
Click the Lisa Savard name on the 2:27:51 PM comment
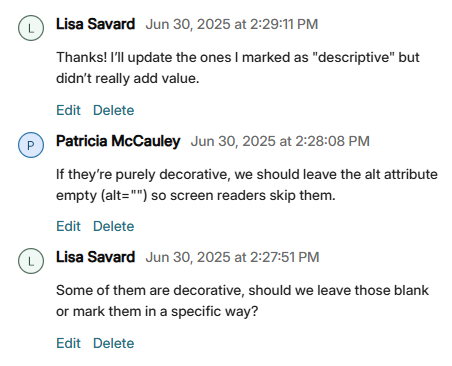[x=95, y=257]
